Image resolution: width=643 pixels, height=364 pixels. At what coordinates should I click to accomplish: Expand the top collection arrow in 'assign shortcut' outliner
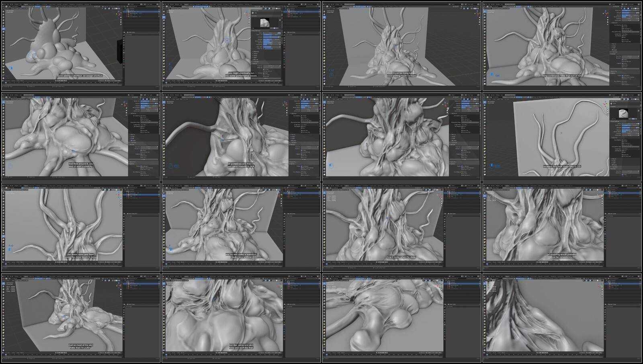[x=126, y=10]
